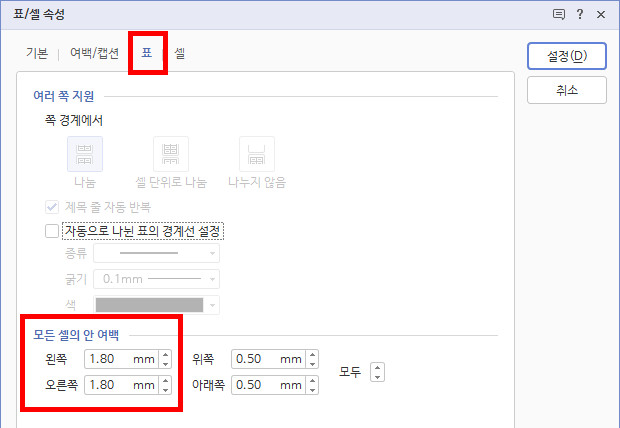Click the 위쪽 margin input field

[x=268, y=359]
